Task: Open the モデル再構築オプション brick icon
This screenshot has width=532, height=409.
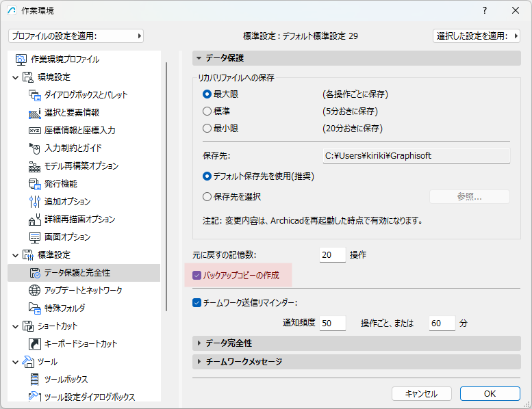Action: [35, 166]
